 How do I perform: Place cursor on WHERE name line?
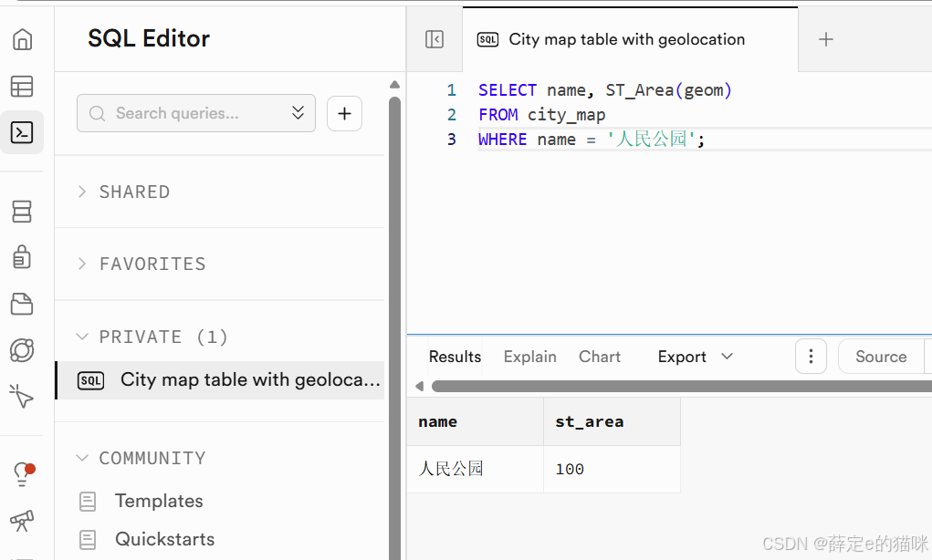click(x=592, y=140)
